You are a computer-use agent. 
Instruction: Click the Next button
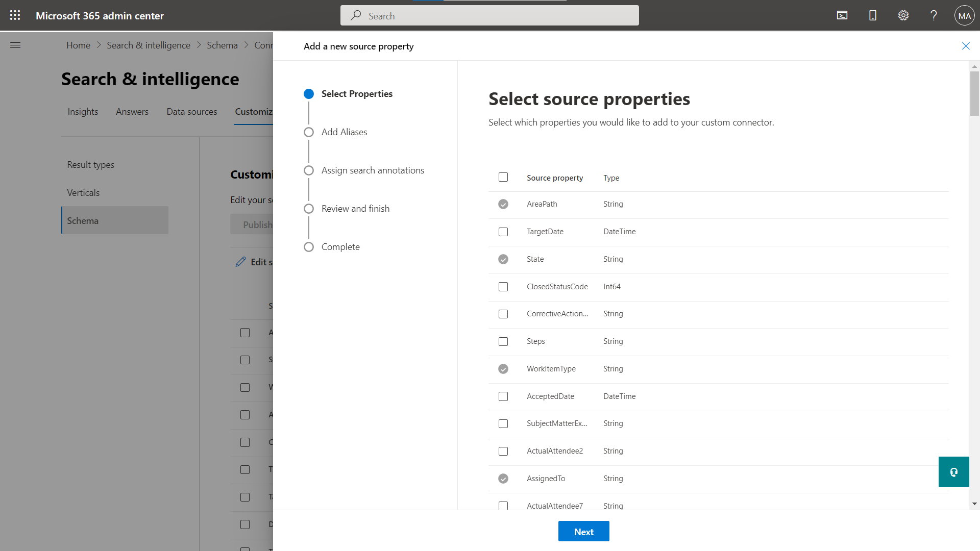583,532
